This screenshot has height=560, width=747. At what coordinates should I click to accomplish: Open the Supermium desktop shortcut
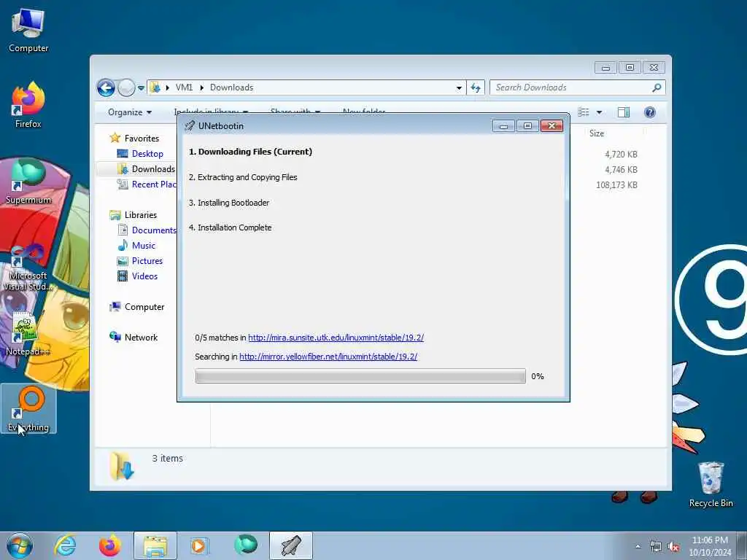pyautogui.click(x=28, y=181)
